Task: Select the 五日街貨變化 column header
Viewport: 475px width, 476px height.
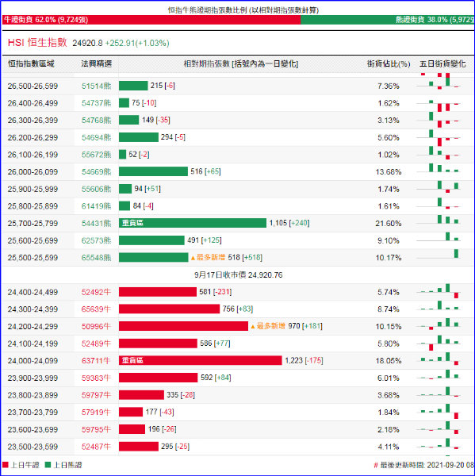Action: (x=442, y=63)
